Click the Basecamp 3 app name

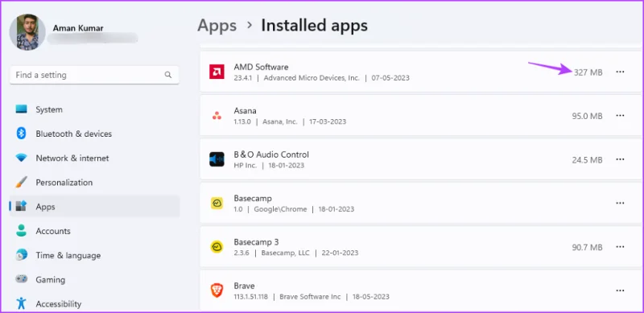coord(256,241)
